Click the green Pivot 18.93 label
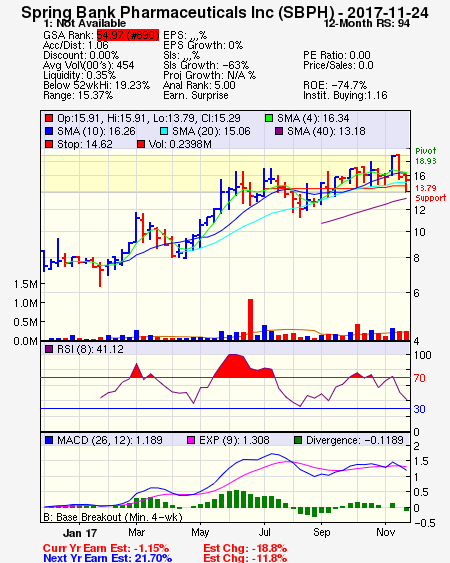The height and width of the screenshot is (563, 450). point(426,156)
